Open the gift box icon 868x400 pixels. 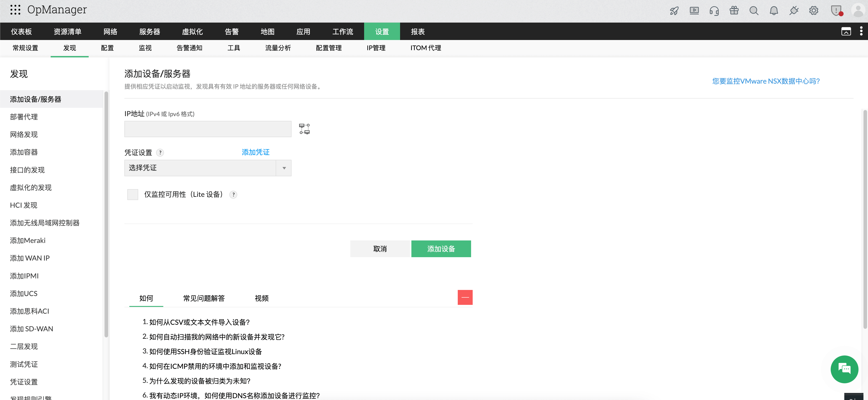[x=734, y=10]
